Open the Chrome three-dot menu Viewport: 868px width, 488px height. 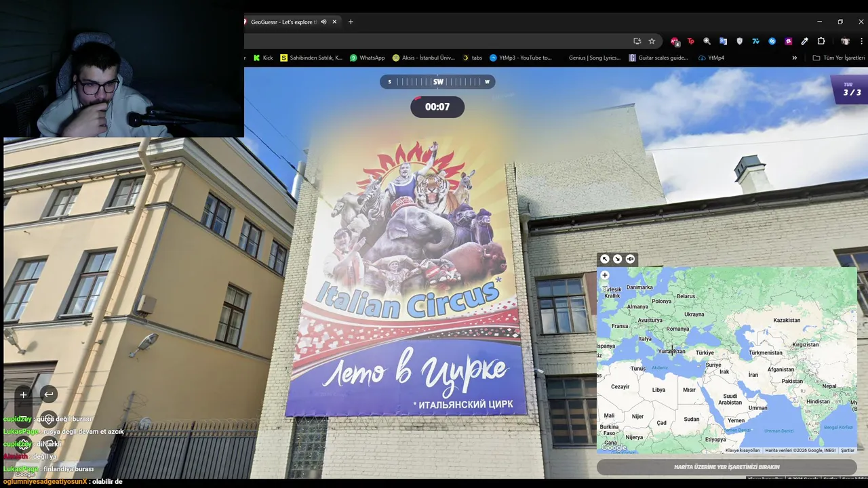pos(861,41)
